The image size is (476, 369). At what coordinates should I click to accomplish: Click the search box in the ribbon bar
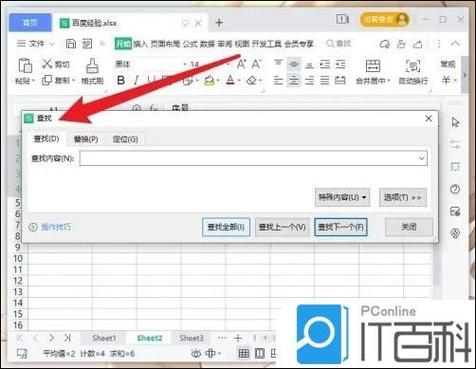[338, 44]
